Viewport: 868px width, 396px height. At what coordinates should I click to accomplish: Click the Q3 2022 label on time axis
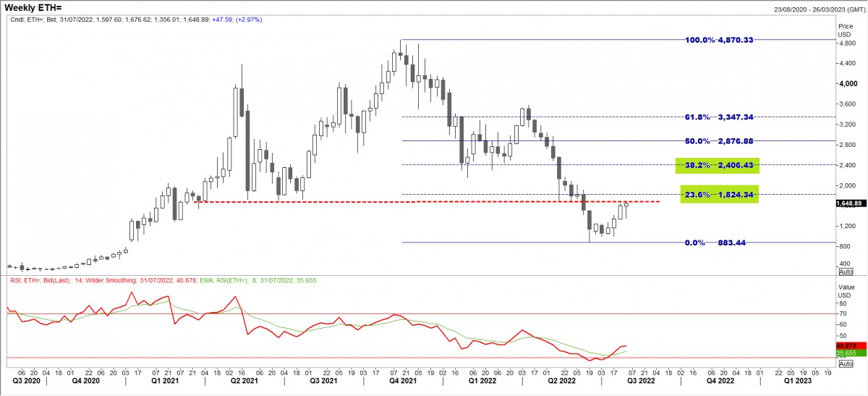tap(641, 379)
